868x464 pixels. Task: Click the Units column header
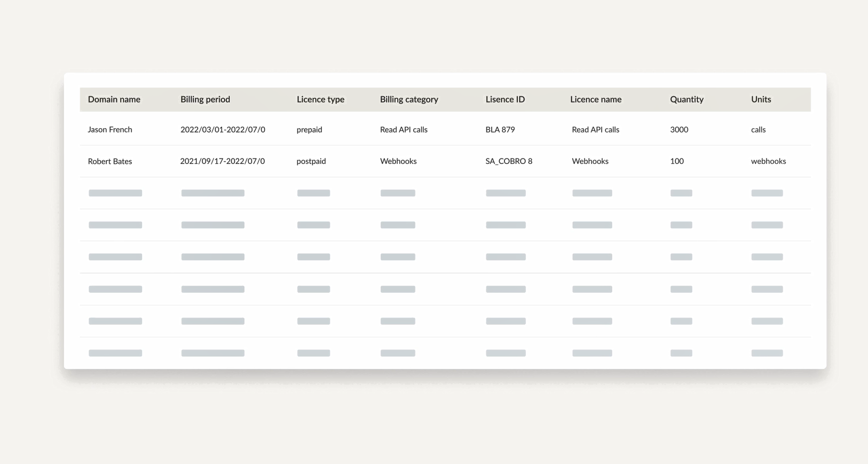tap(761, 99)
